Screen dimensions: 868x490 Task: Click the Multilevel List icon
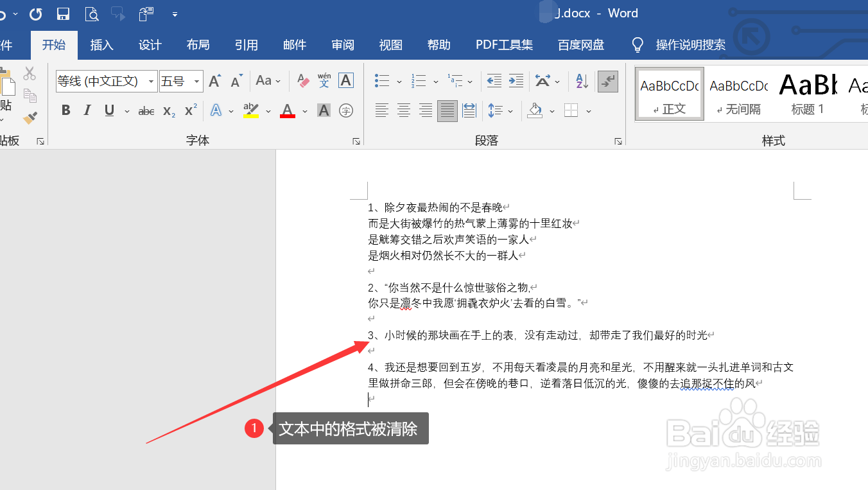455,81
